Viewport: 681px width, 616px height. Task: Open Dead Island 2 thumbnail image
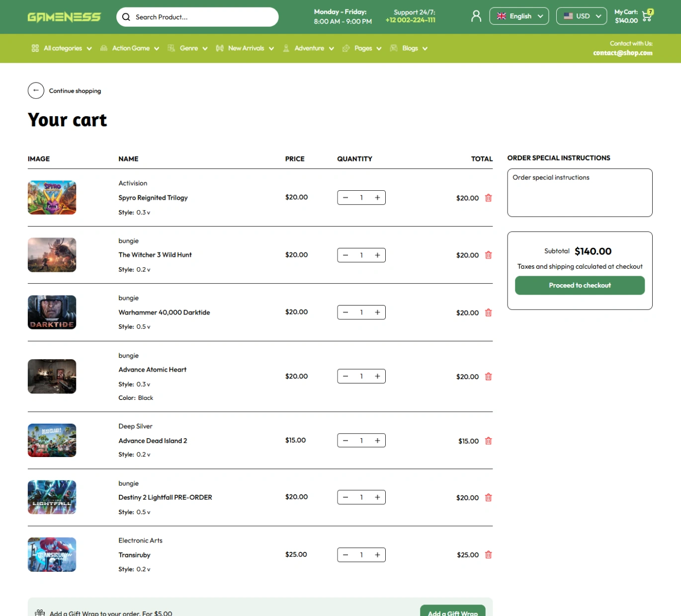[x=52, y=440]
